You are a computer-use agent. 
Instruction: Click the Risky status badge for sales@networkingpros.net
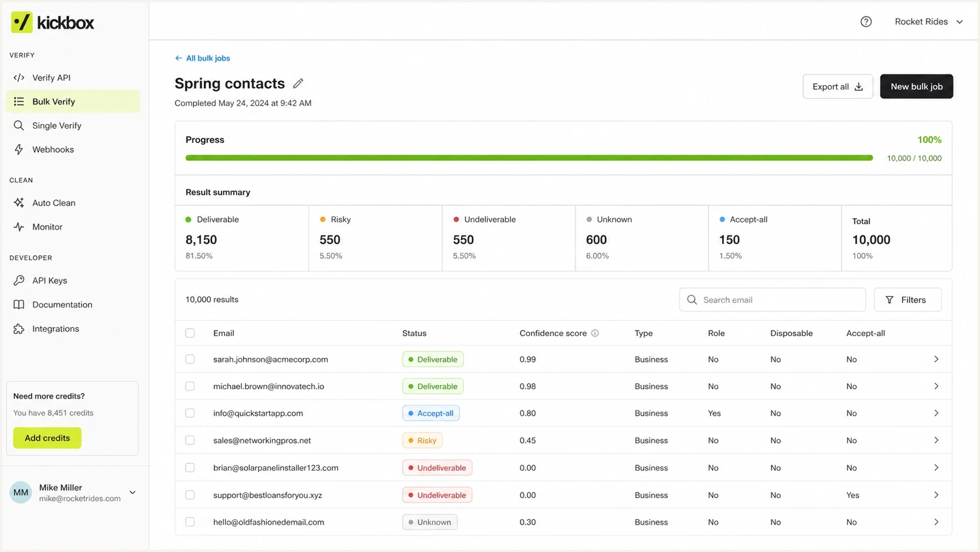[423, 440]
